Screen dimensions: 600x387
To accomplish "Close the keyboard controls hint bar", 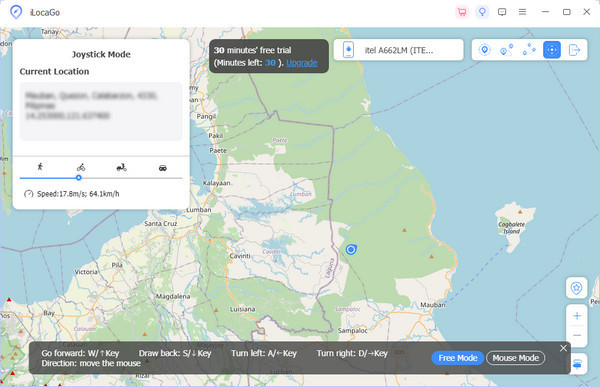I will tap(563, 348).
